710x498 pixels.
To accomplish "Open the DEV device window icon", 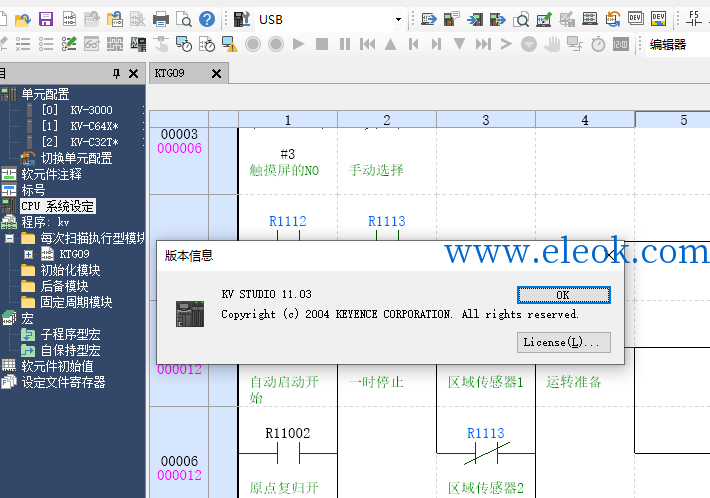I will [636, 19].
